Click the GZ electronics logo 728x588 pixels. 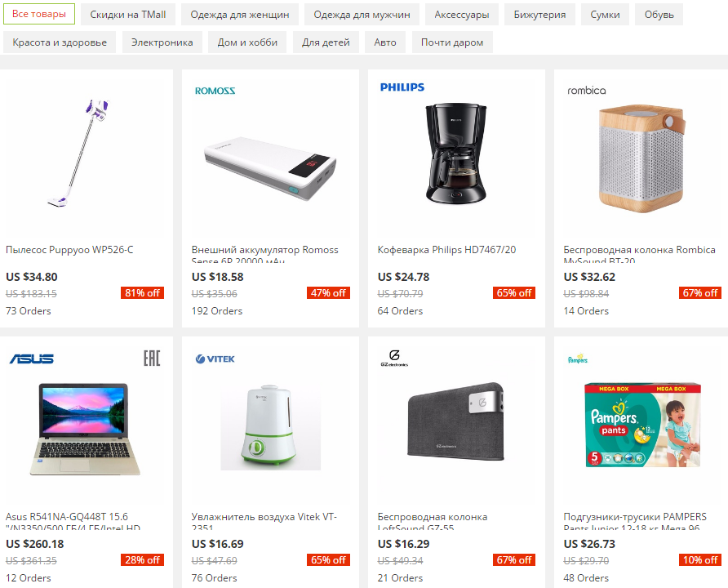(394, 359)
